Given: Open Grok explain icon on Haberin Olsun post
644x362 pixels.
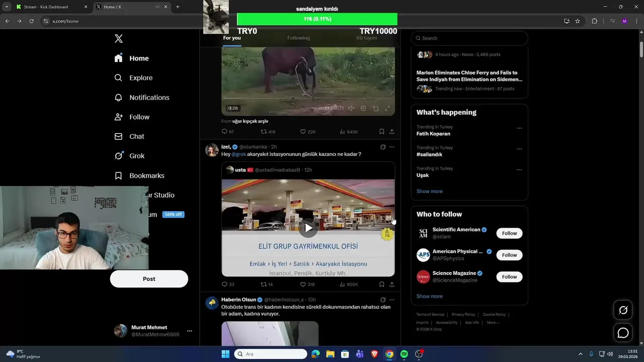Looking at the screenshot, I should click(x=383, y=300).
